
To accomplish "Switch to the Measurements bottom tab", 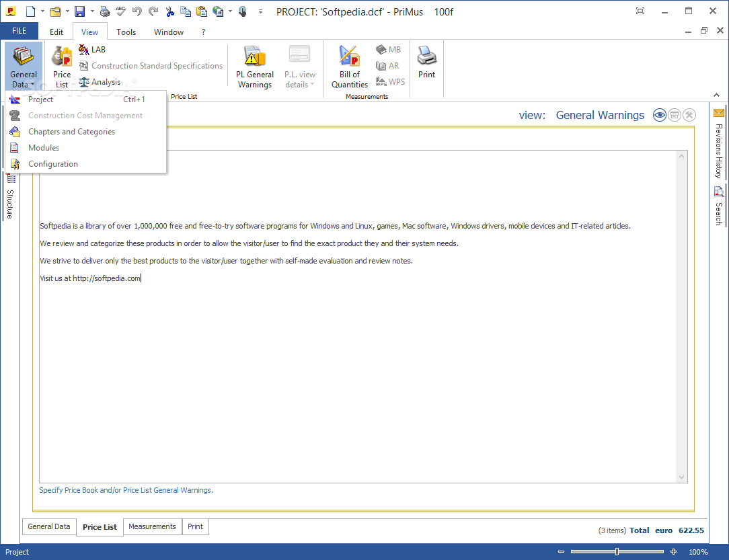I will [152, 526].
